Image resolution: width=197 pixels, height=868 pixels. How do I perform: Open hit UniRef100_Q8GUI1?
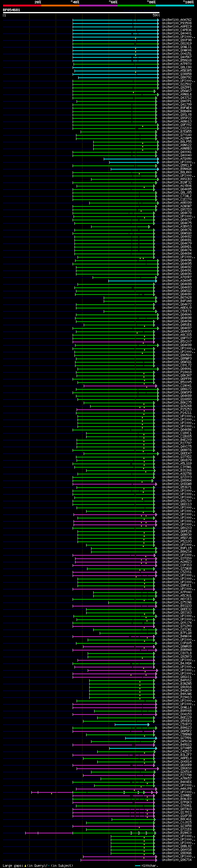pos(177,677)
